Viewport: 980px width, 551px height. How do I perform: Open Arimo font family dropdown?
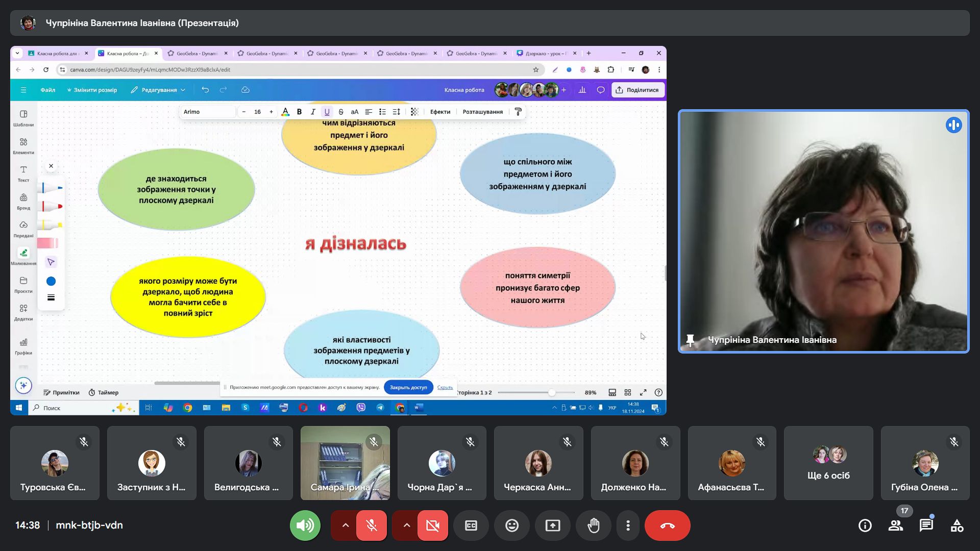click(x=208, y=112)
